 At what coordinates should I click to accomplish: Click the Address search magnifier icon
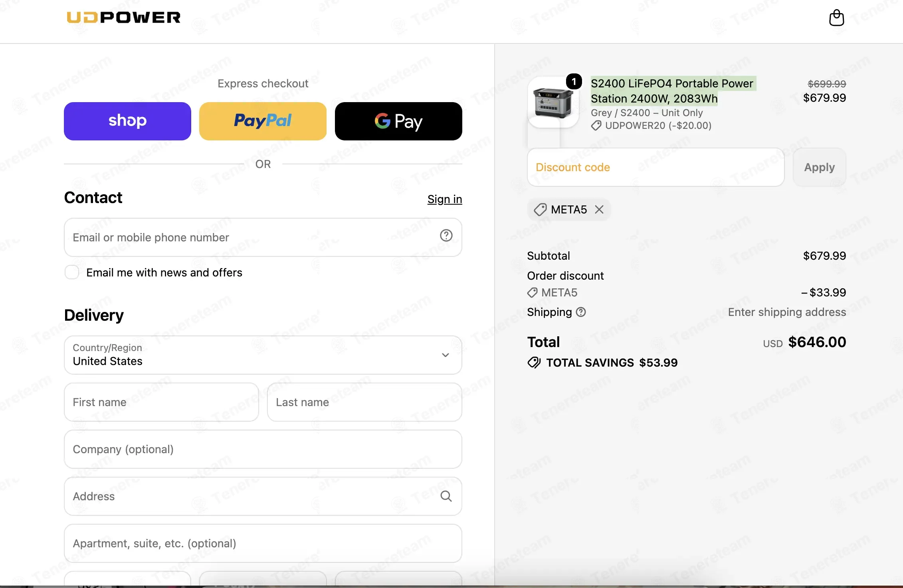[446, 496]
